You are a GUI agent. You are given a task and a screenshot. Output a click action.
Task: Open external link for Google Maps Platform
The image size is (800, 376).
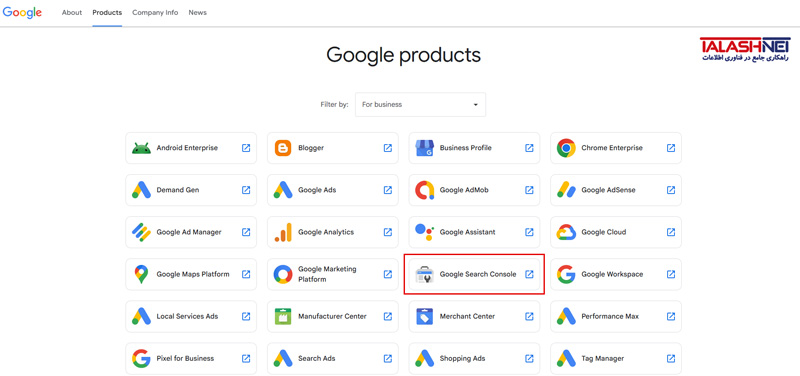pyautogui.click(x=246, y=274)
